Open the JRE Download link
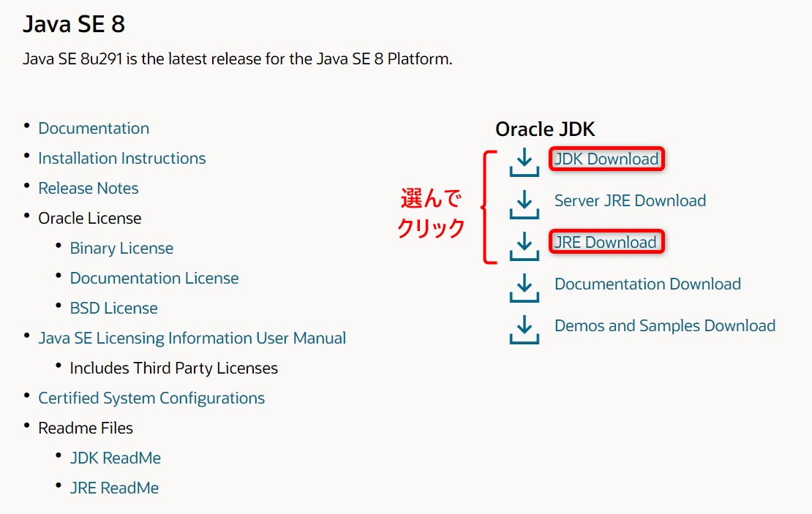This screenshot has width=812, height=514. click(606, 241)
